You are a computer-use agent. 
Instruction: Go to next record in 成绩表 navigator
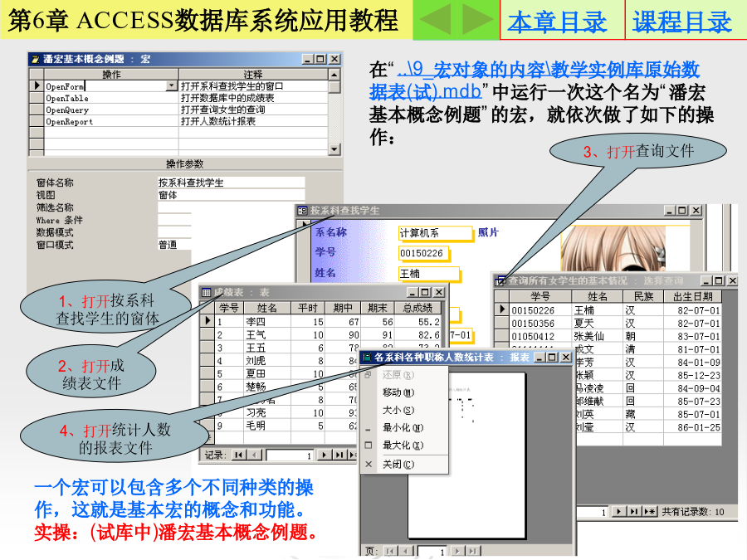tap(324, 455)
